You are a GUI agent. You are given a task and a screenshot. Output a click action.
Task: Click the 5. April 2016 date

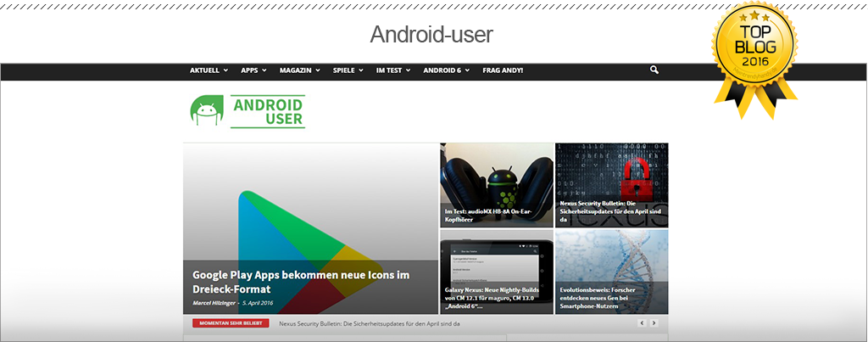(x=258, y=303)
